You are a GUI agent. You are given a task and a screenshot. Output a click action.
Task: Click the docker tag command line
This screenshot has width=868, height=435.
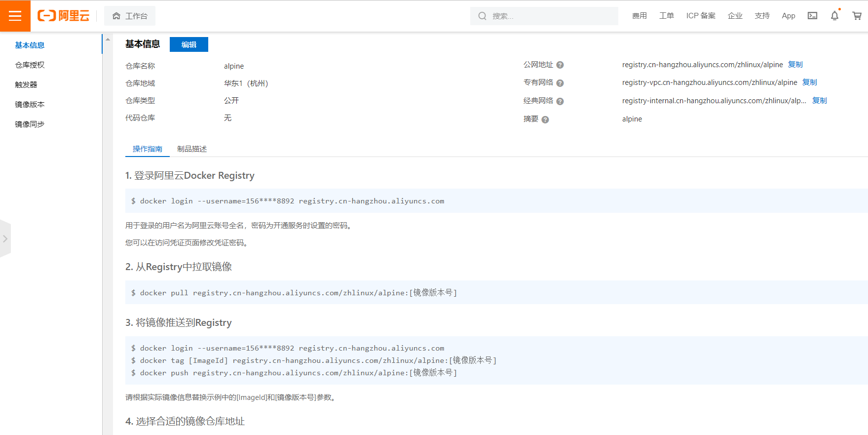pyautogui.click(x=314, y=360)
